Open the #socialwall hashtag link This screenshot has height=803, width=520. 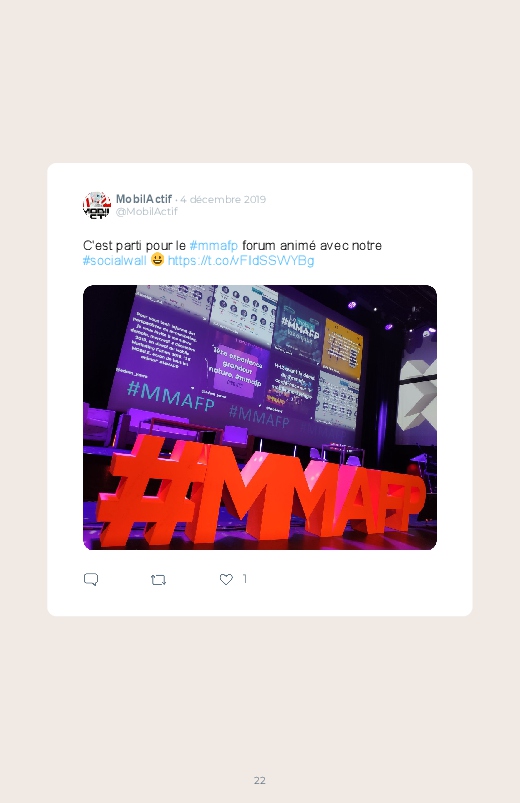[115, 260]
